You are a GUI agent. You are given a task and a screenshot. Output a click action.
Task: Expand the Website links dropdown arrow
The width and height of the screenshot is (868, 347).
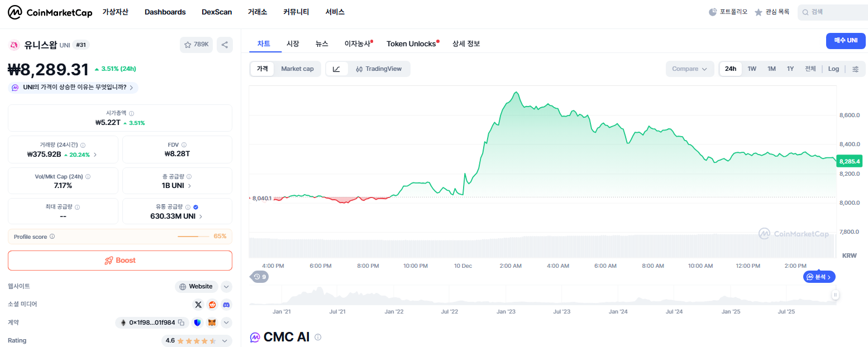coord(226,287)
